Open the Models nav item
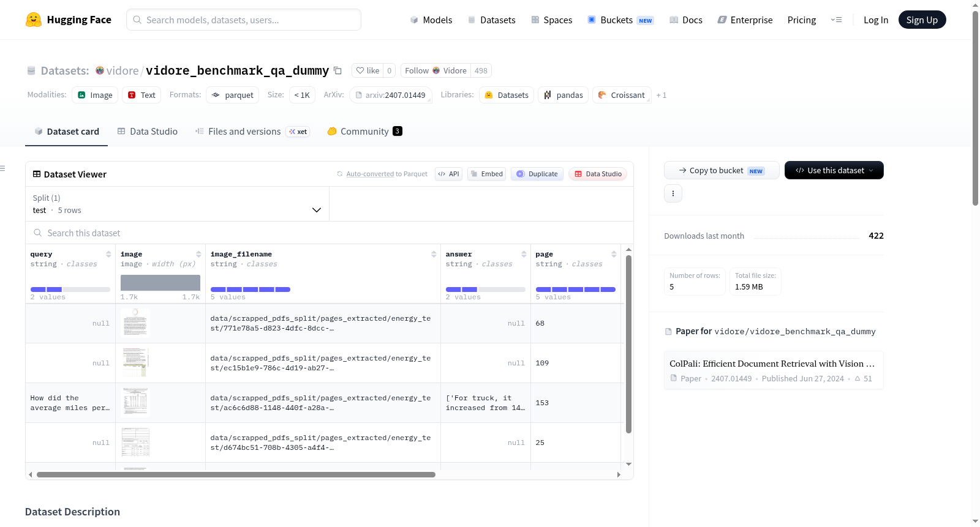The image size is (980, 527). (431, 20)
